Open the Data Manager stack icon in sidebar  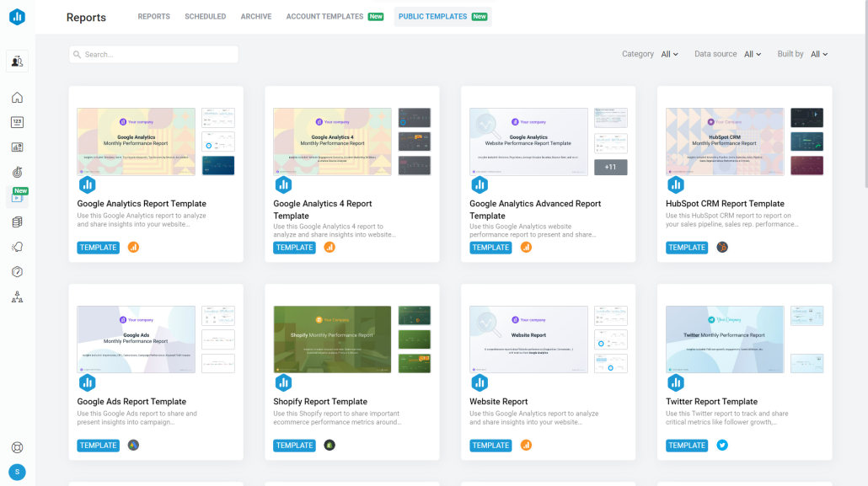(x=17, y=222)
